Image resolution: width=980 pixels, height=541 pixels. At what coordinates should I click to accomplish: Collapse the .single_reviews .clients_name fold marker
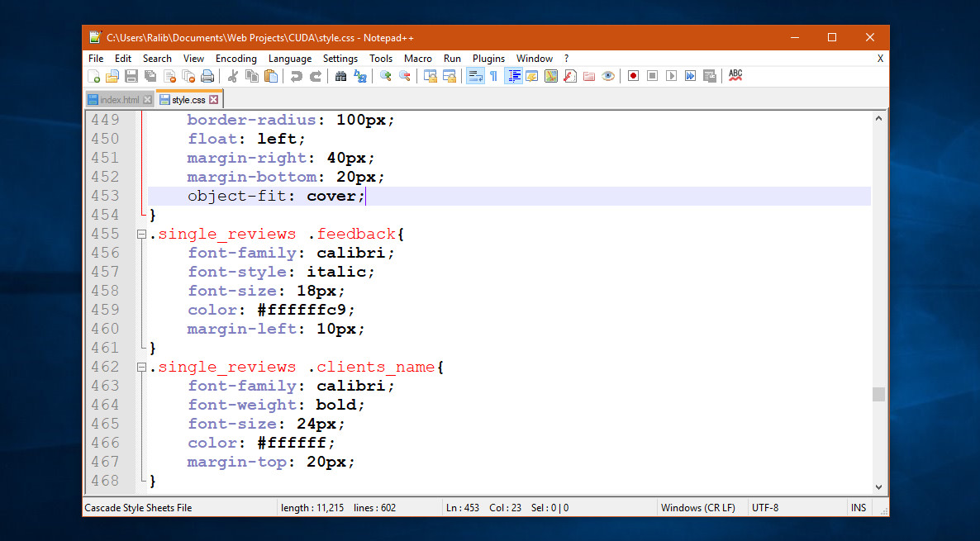click(141, 368)
